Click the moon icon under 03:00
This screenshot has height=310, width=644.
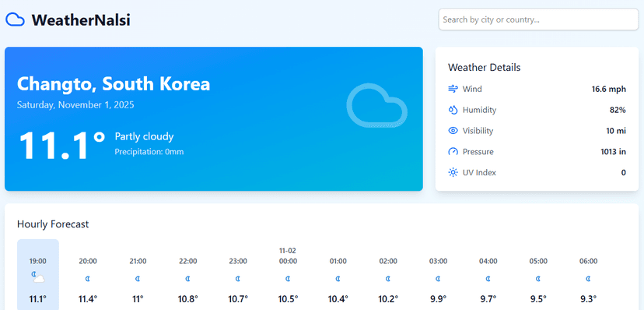click(x=438, y=279)
